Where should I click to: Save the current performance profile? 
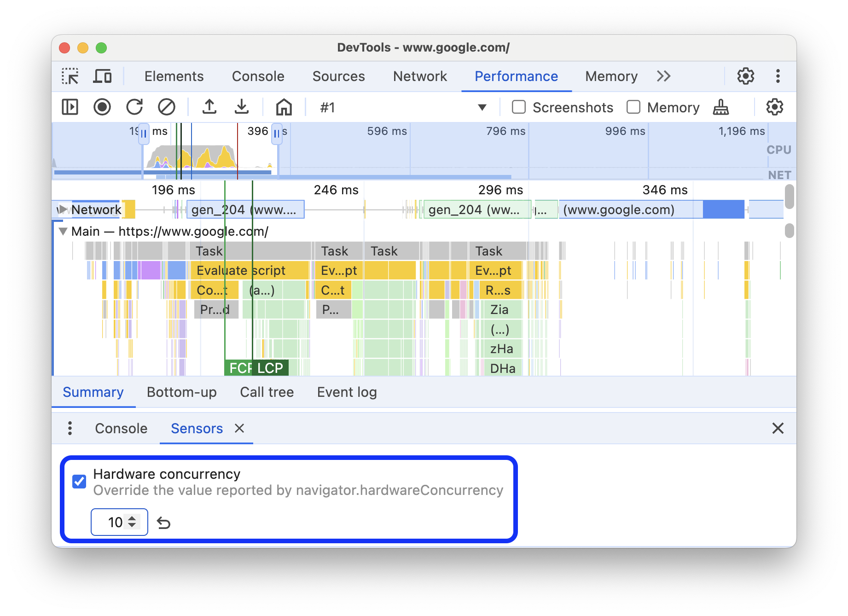[242, 107]
